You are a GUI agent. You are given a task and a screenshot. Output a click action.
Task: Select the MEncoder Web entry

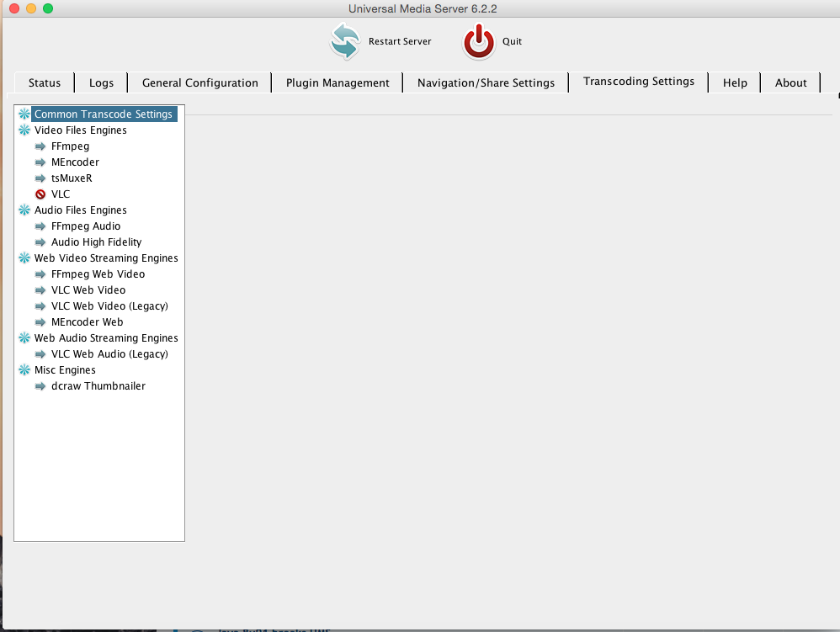[x=88, y=322]
